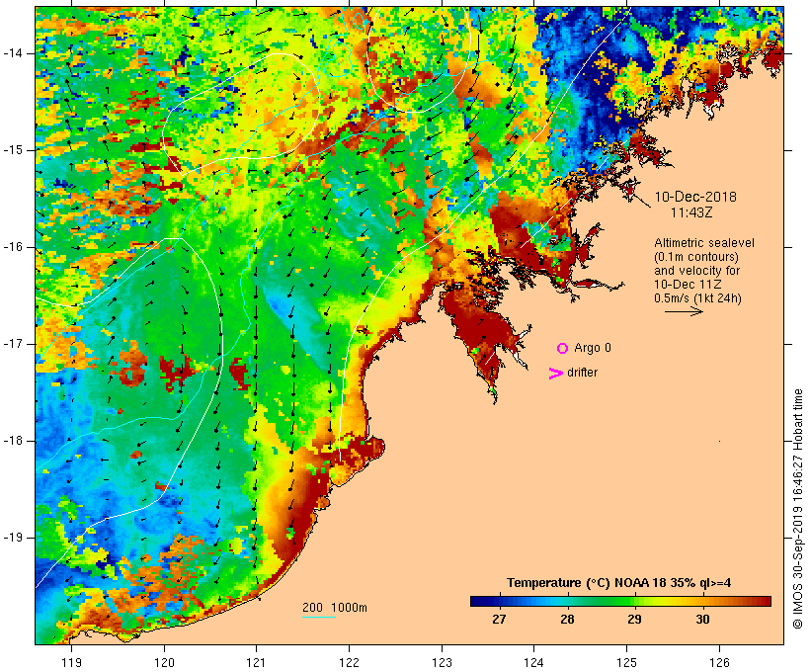Click the 122 longitude axis label
The width and height of the screenshot is (810, 672).
(350, 663)
